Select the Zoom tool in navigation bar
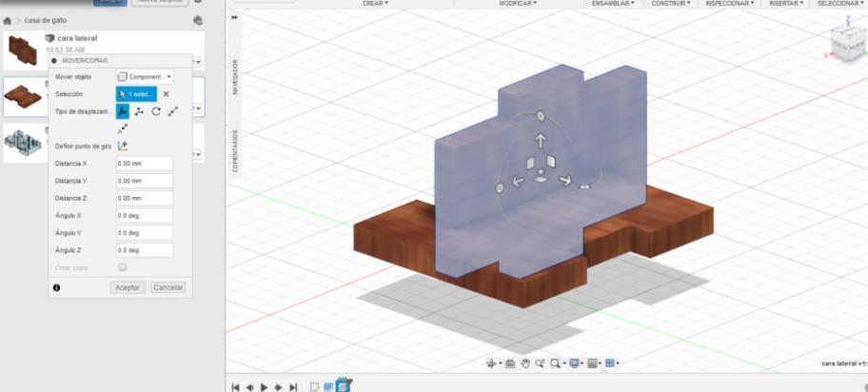The width and height of the screenshot is (868, 392). pyautogui.click(x=540, y=363)
